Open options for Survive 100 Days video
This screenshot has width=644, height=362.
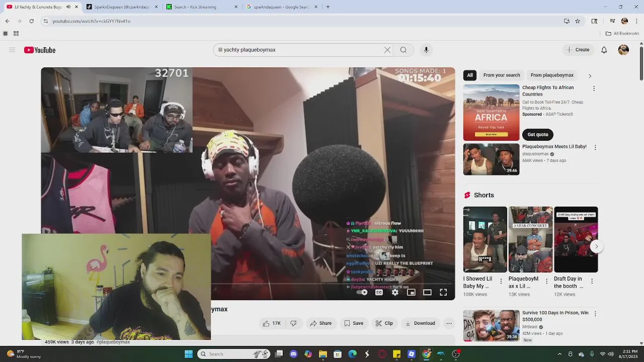(x=595, y=314)
